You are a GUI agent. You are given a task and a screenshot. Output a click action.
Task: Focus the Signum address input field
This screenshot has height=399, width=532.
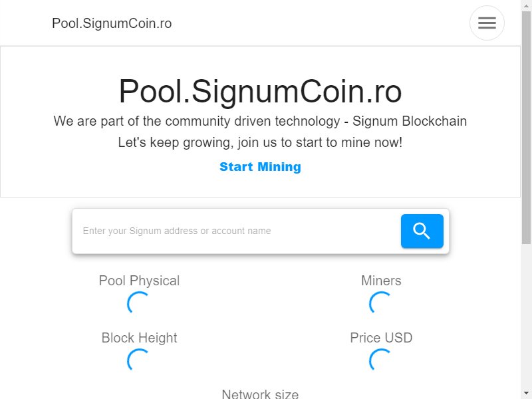pyautogui.click(x=237, y=231)
